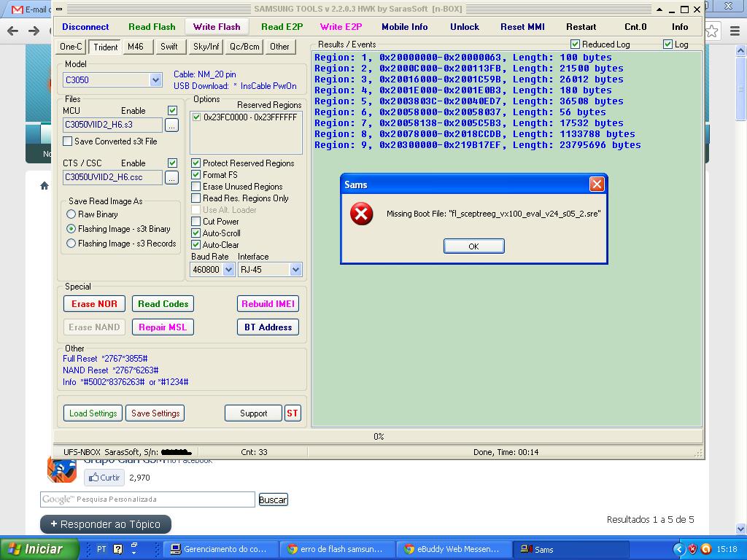Click the Support button
This screenshot has width=747, height=560.
pyautogui.click(x=253, y=413)
